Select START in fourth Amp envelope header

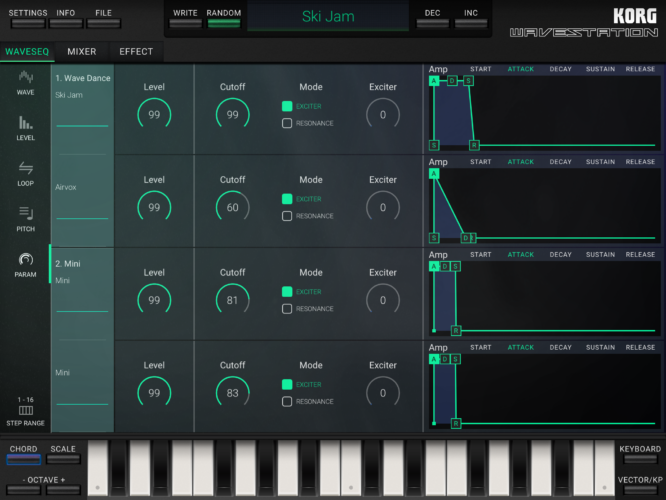tap(480, 347)
